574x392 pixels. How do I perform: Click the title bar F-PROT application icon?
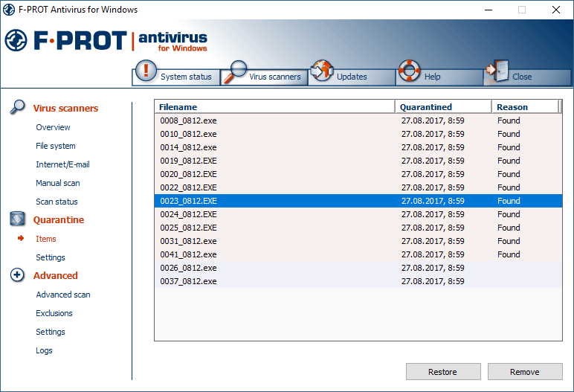[9, 10]
